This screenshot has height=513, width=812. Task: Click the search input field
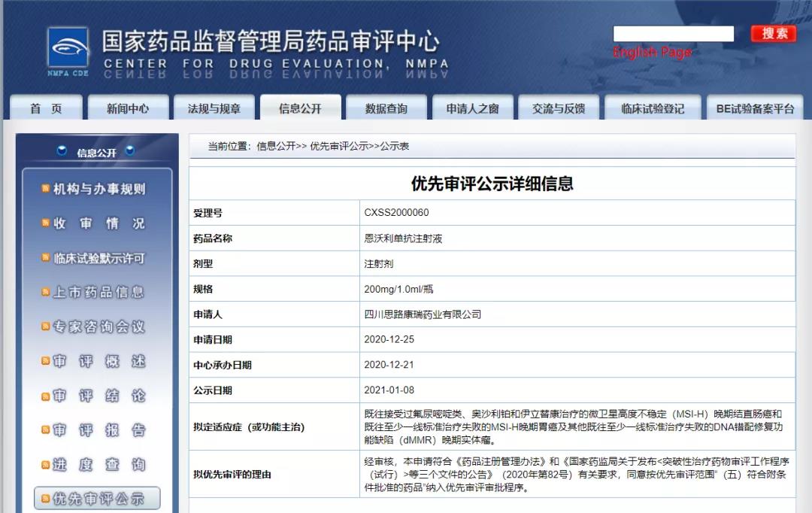[673, 34]
